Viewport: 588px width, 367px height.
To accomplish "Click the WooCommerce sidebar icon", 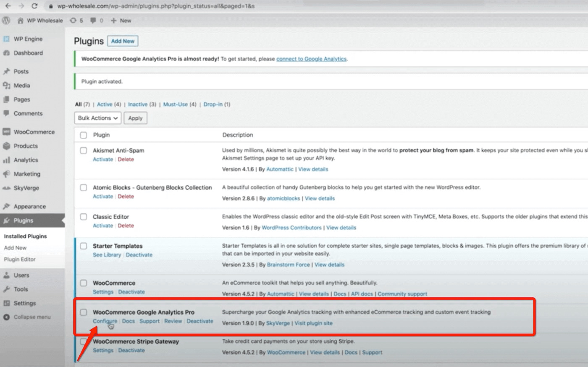I will click(x=6, y=132).
